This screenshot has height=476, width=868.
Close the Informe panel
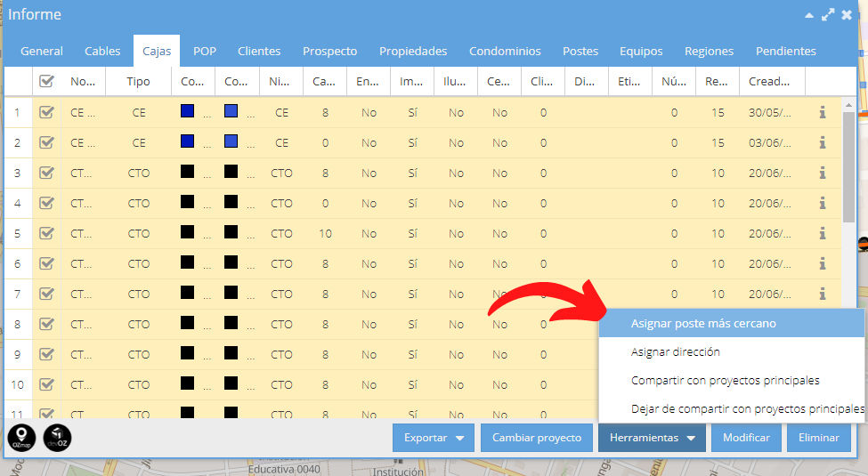tap(847, 15)
